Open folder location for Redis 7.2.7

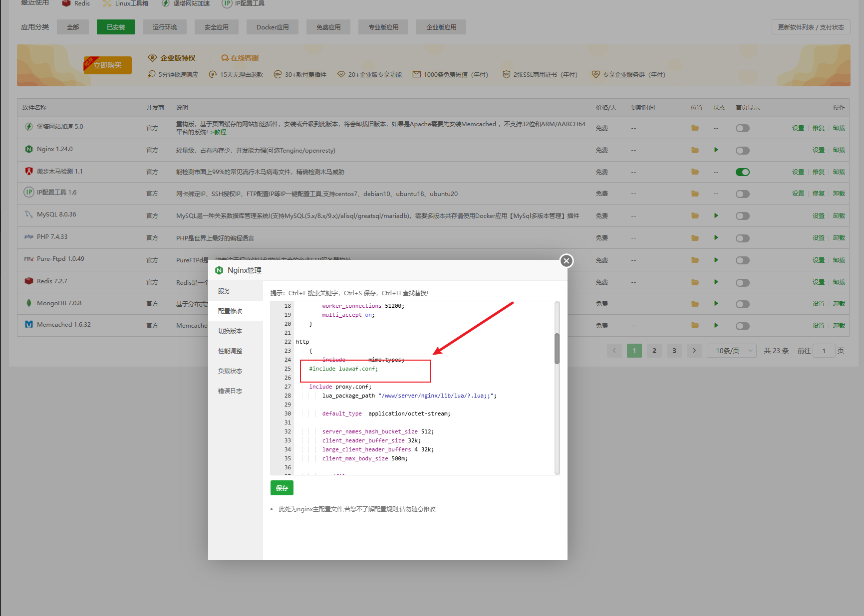(x=695, y=282)
